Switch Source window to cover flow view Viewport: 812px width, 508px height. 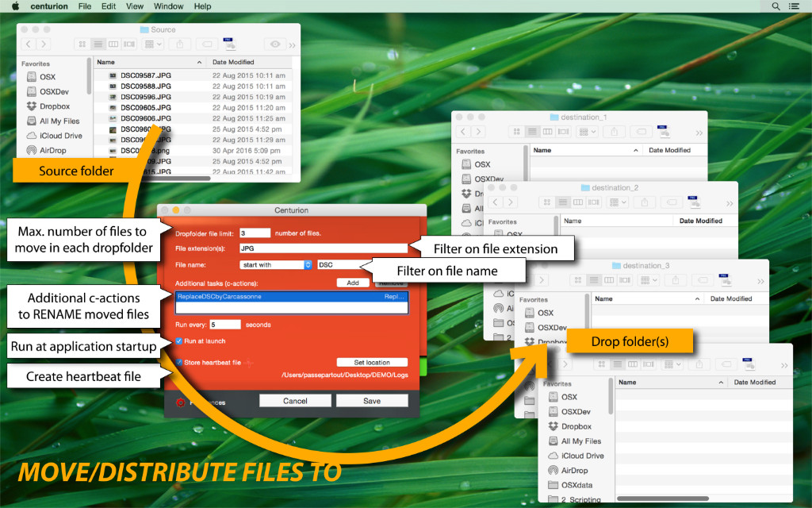click(x=129, y=44)
